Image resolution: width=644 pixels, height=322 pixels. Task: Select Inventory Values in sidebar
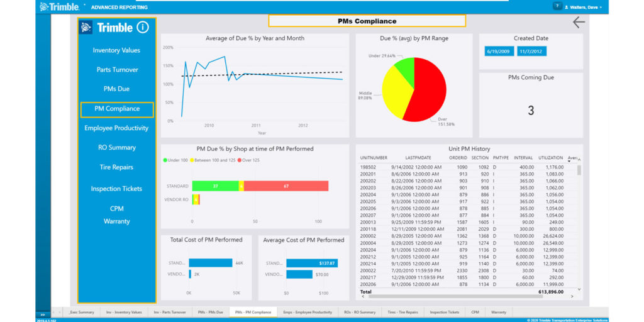point(116,50)
